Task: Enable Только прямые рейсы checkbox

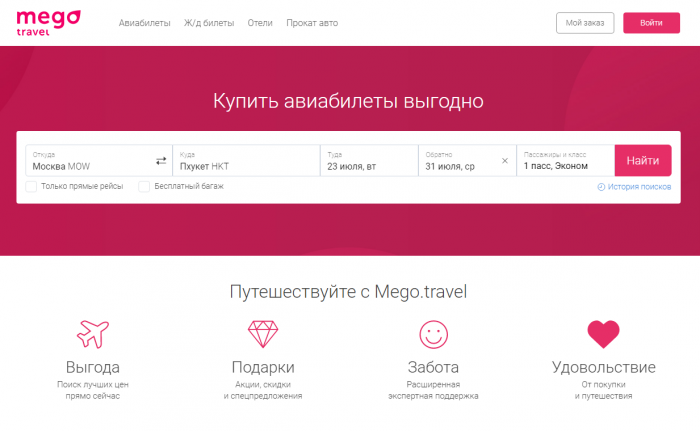Action: pyautogui.click(x=31, y=186)
